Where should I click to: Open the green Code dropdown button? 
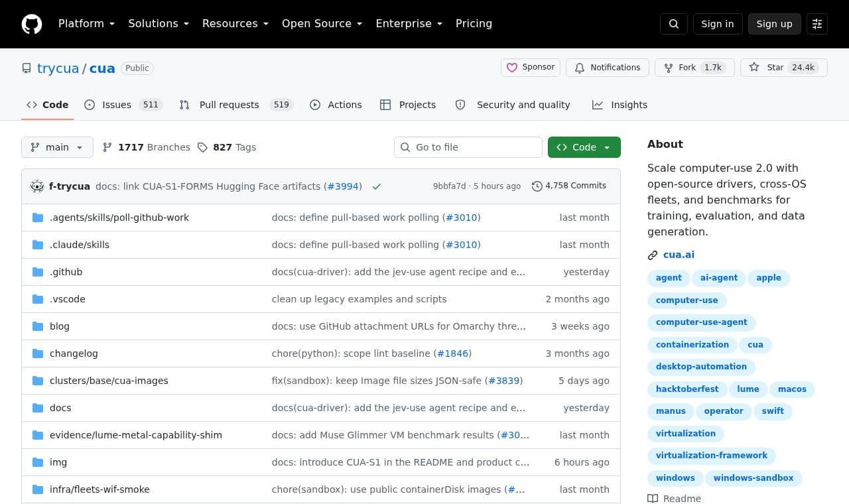click(584, 147)
